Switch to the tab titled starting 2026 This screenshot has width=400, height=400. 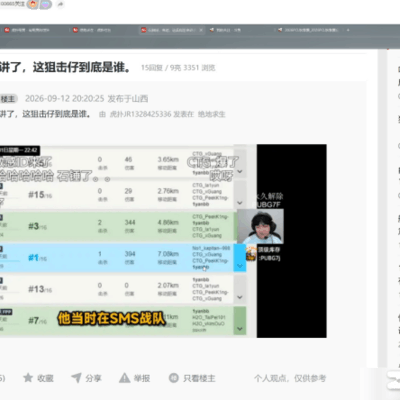308,30
